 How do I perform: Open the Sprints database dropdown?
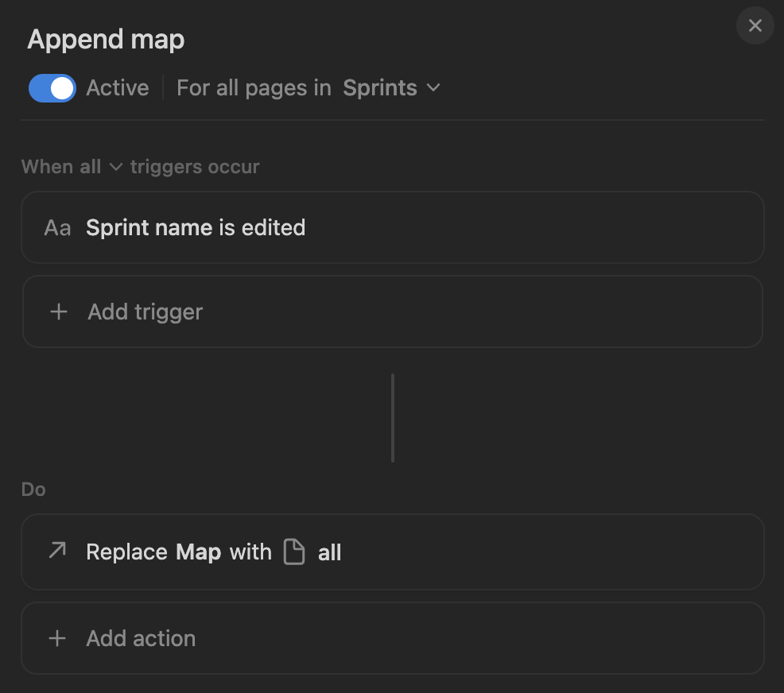pos(391,88)
